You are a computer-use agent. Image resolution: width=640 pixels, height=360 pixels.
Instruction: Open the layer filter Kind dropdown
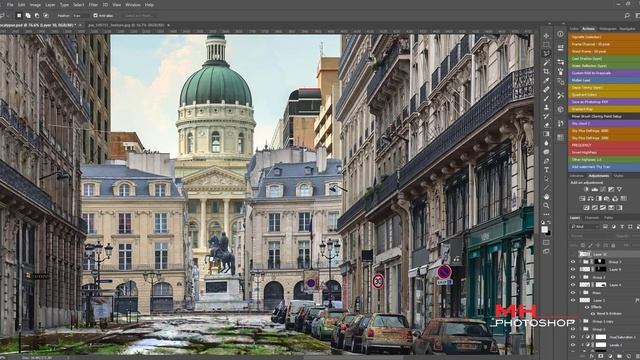585,227
